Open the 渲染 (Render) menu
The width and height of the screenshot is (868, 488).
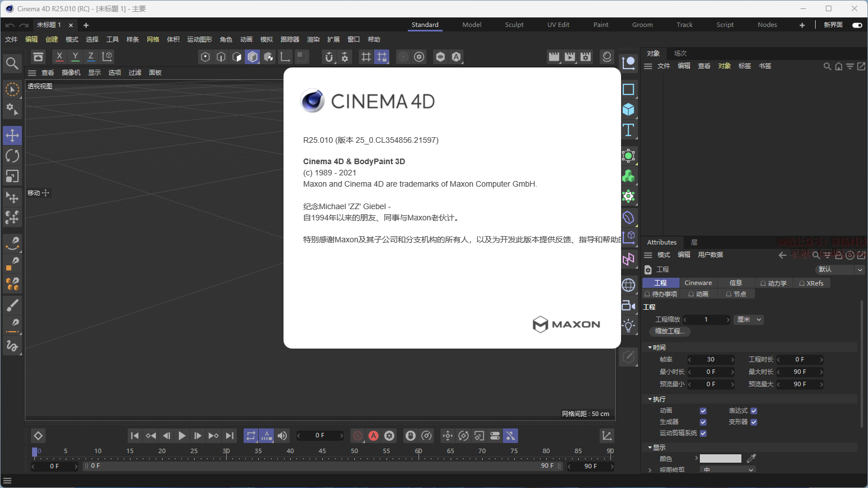313,39
